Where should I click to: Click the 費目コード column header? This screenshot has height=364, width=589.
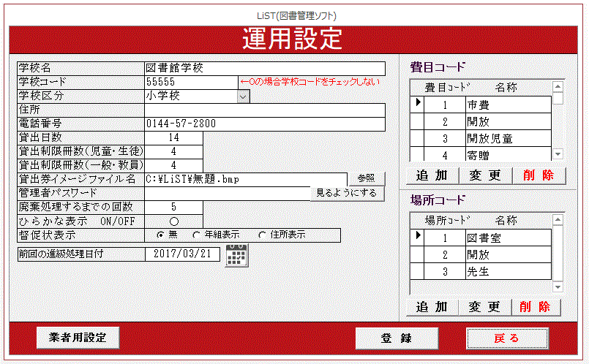pyautogui.click(x=447, y=88)
